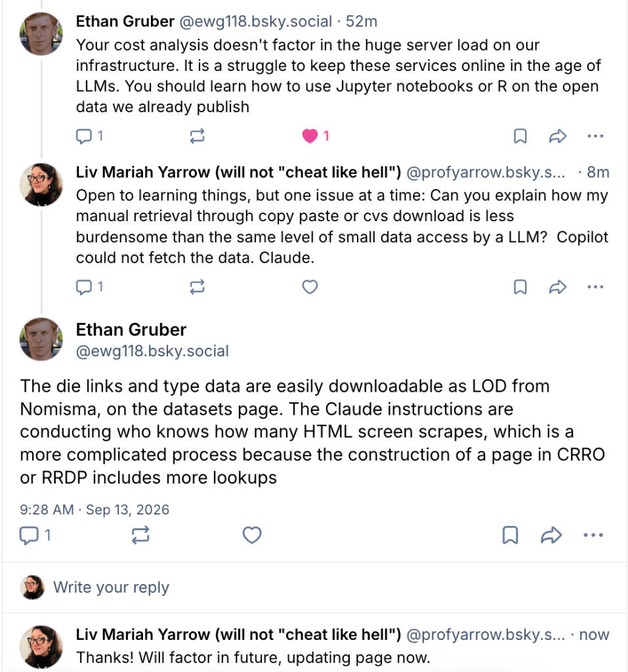This screenshot has height=672, width=628.
Task: Like the main post about Nomisma datasets
Action: 251,535
